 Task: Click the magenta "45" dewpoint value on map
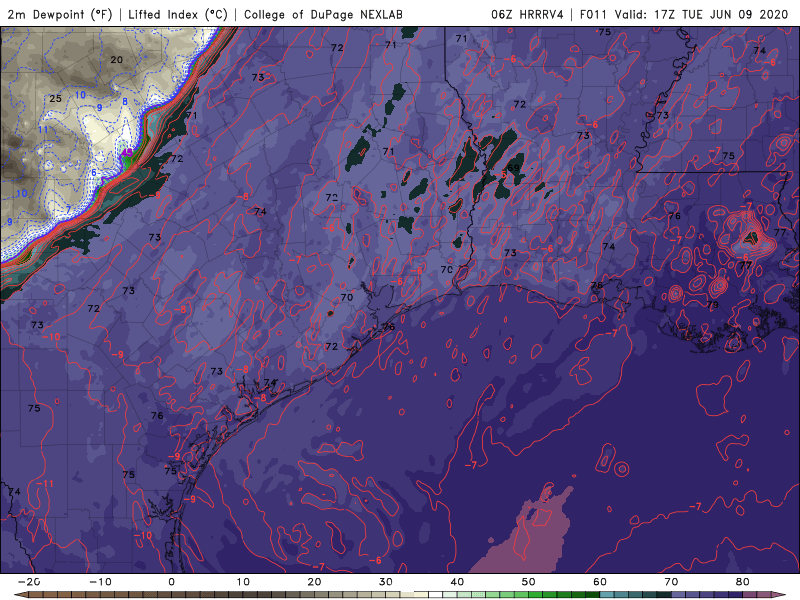click(127, 153)
